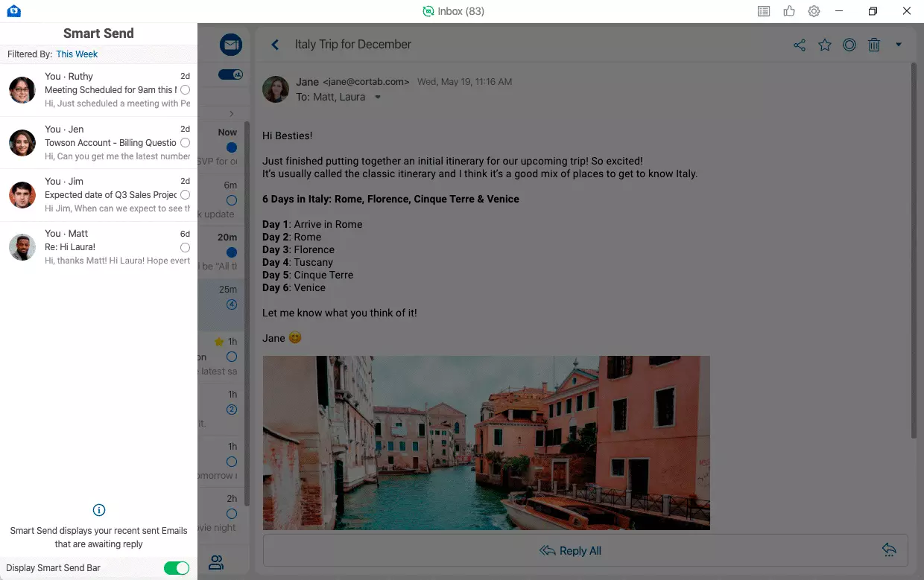Select radio circle on Jim's Q3 Sales email

click(x=185, y=195)
